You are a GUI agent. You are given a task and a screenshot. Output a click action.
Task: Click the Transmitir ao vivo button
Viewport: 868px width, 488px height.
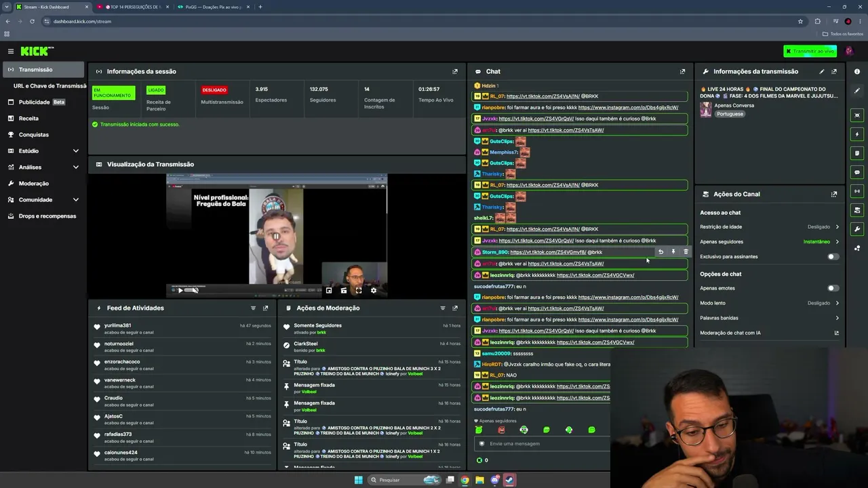point(810,52)
